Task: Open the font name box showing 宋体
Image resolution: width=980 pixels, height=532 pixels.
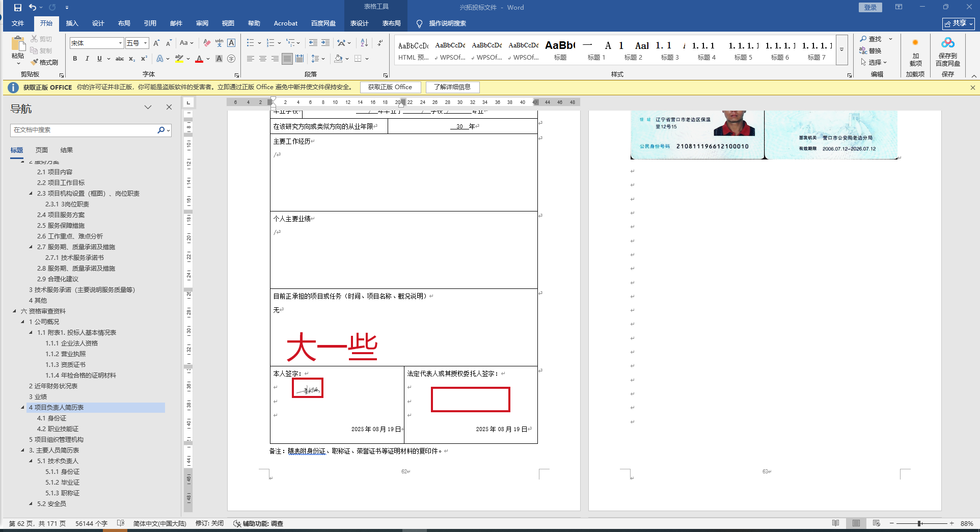Action: click(97, 43)
